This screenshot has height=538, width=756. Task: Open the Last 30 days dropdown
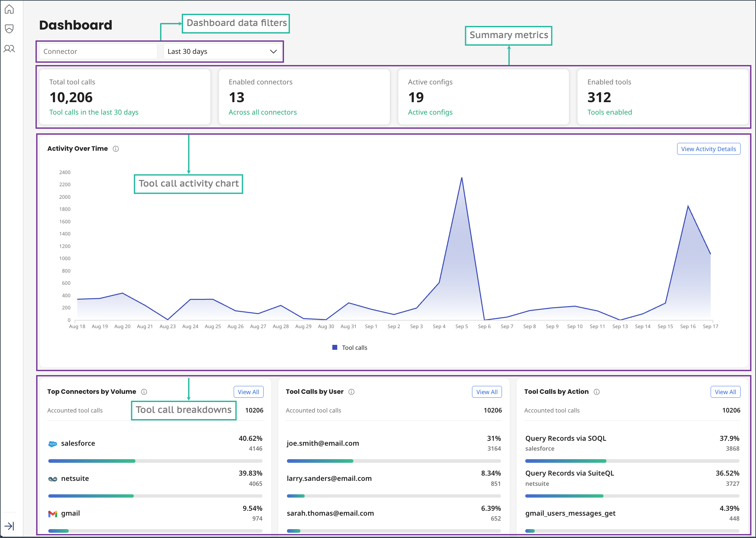tap(223, 51)
